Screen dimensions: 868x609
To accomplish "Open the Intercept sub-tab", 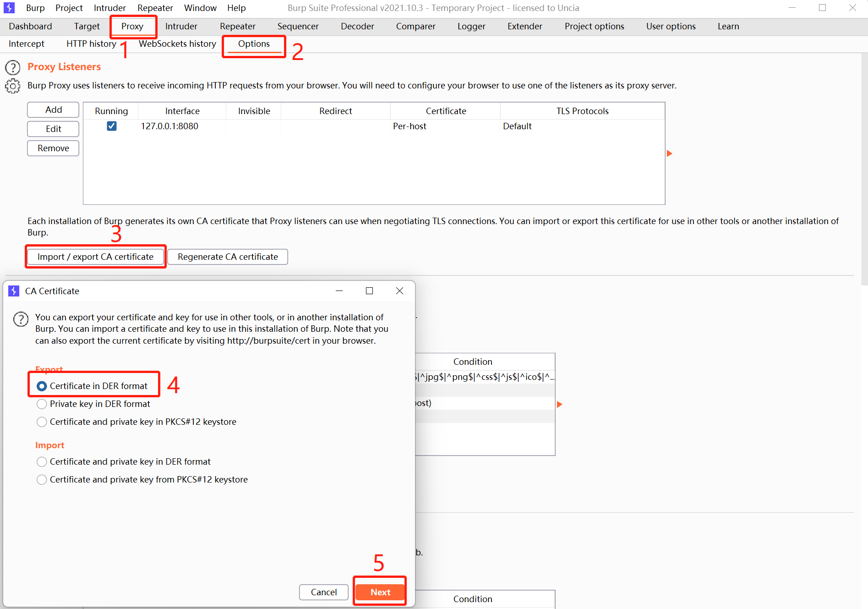I will click(x=27, y=44).
